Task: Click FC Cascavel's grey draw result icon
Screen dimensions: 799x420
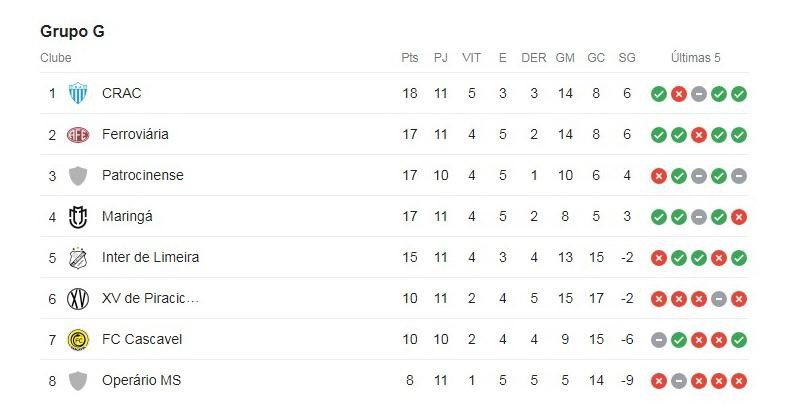Action: 659,340
